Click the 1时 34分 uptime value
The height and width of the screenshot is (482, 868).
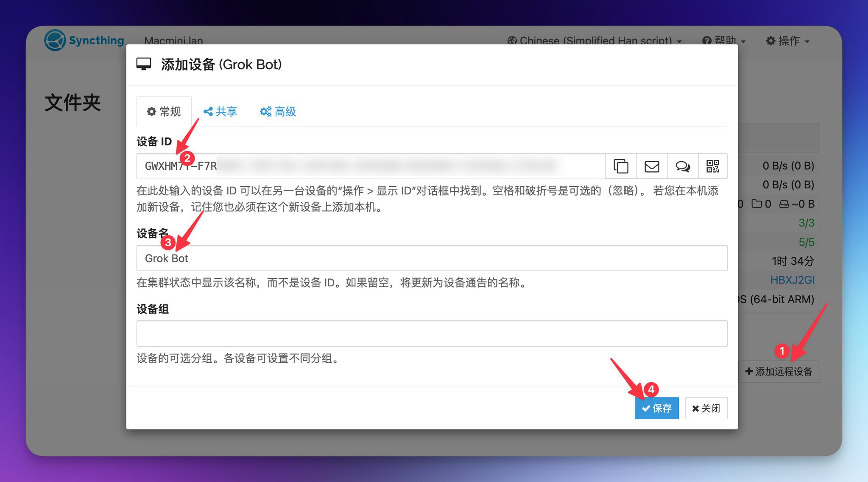793,261
